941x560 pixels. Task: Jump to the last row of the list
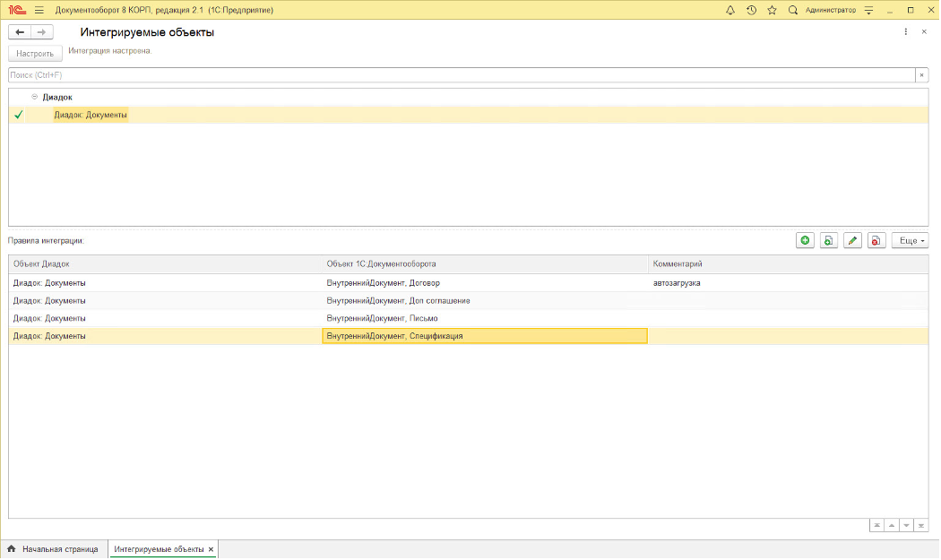(x=921, y=526)
